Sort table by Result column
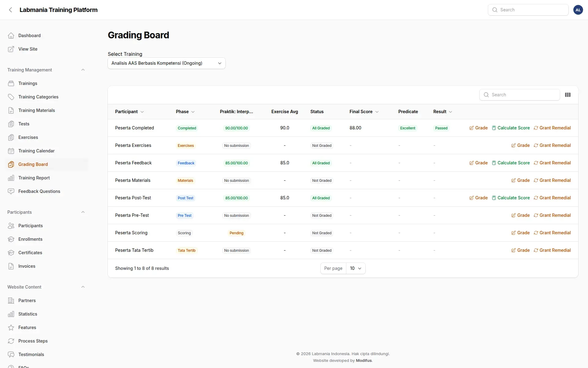588x368 pixels. [x=443, y=112]
